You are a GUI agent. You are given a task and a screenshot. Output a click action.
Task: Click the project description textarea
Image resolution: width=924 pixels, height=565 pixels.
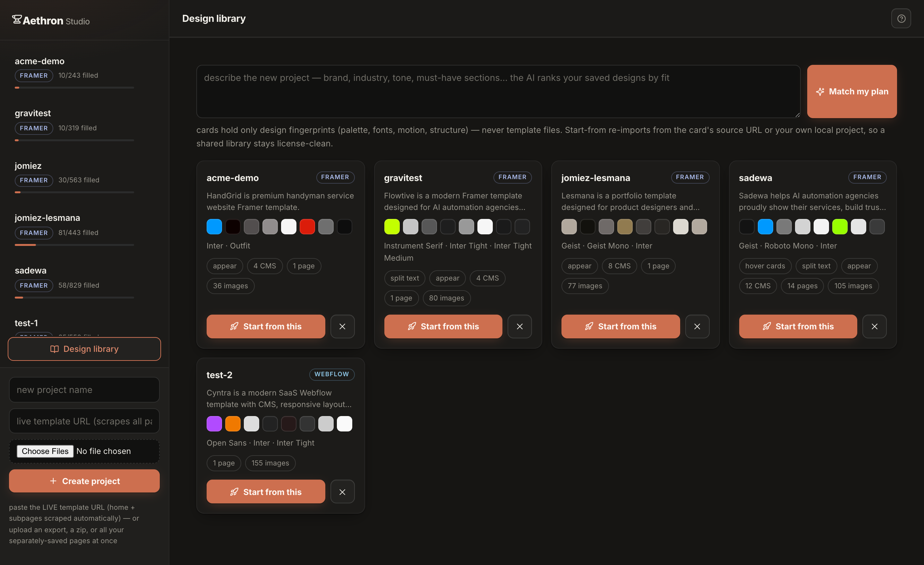(x=498, y=91)
